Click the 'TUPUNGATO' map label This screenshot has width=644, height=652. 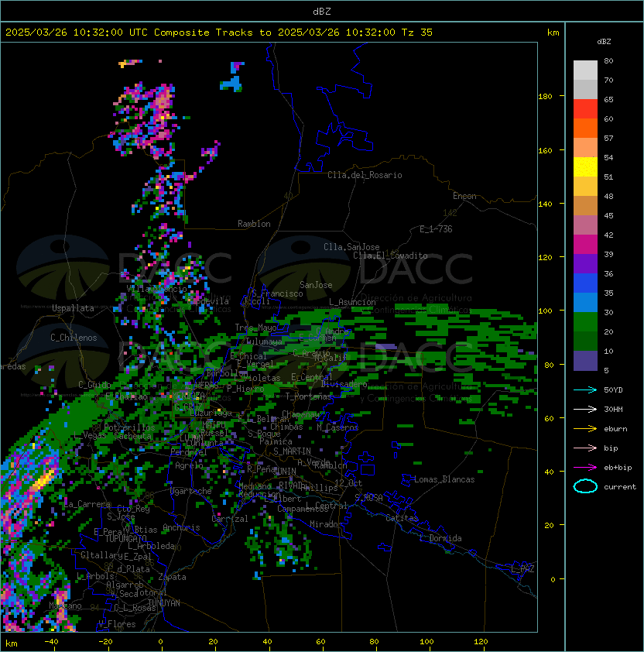[125, 538]
